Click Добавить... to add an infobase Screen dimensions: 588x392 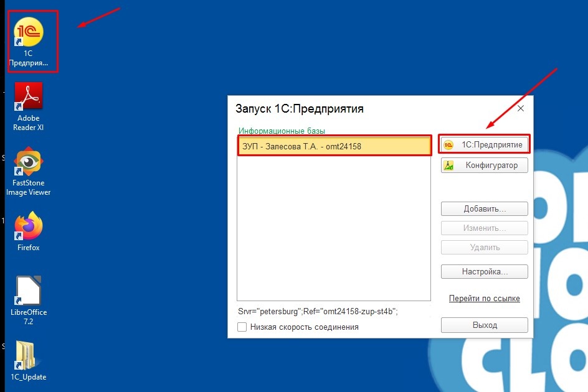click(x=484, y=208)
